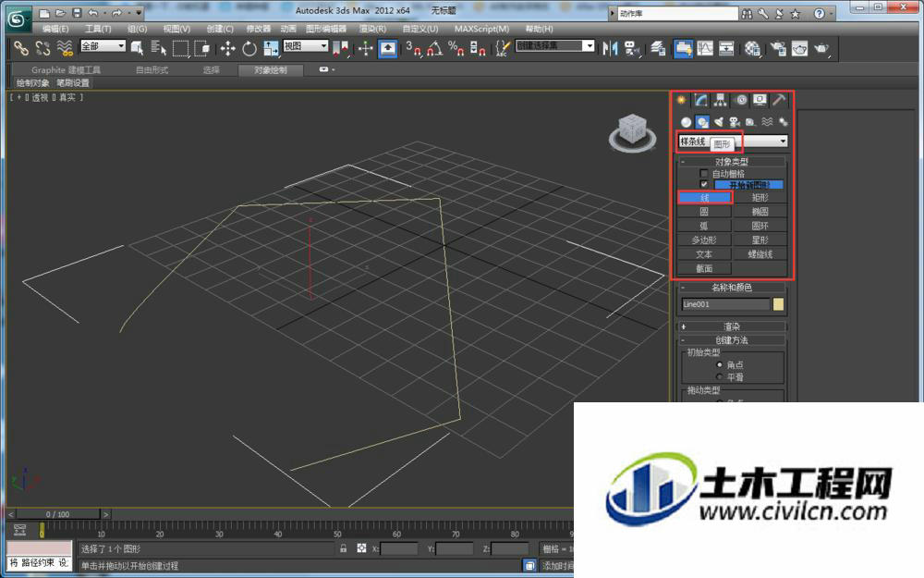Toggle the 3D Snaps magnet icon
924x578 pixels.
coord(413,48)
